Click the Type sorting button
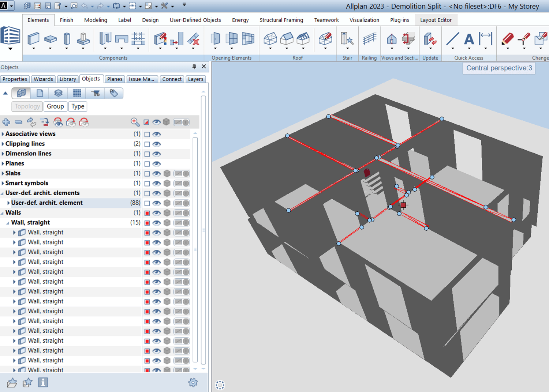Screen dimensions: 549x392 (x=78, y=106)
